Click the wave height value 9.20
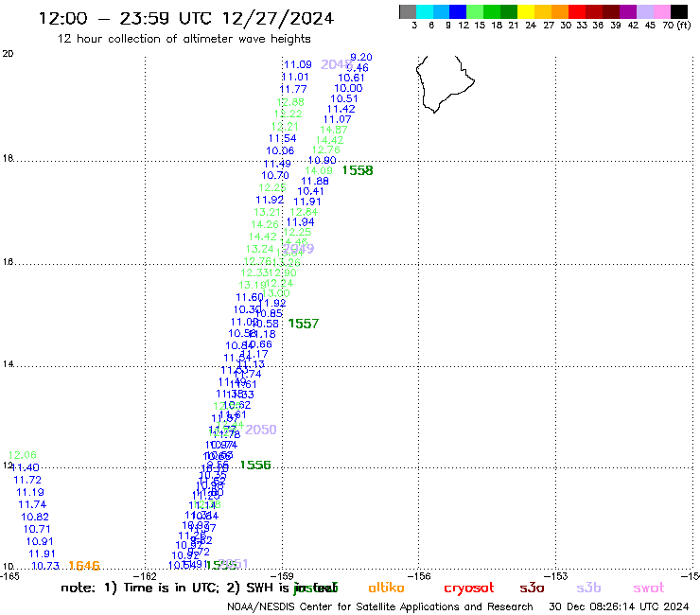Image resolution: width=700 pixels, height=615 pixels. coord(361,57)
